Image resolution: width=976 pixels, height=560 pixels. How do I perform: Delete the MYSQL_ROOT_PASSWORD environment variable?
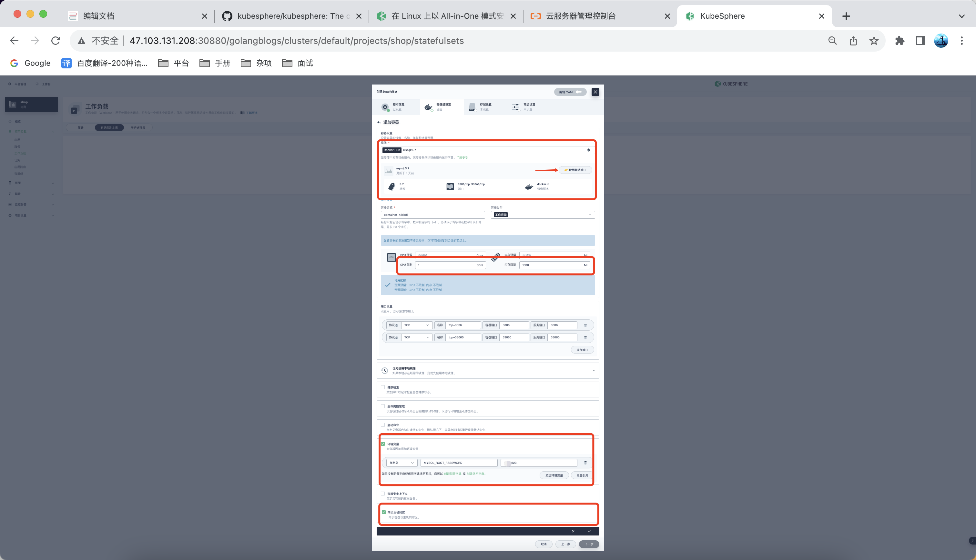coord(585,463)
